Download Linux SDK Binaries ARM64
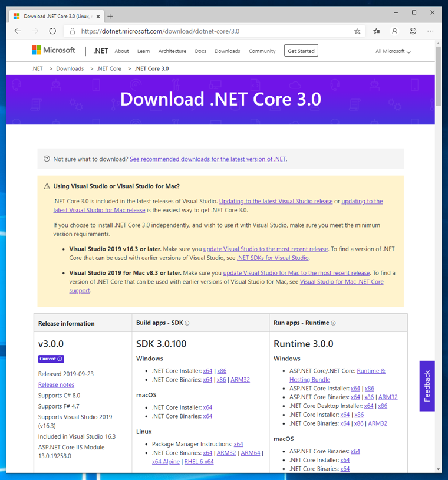 pyautogui.click(x=251, y=453)
